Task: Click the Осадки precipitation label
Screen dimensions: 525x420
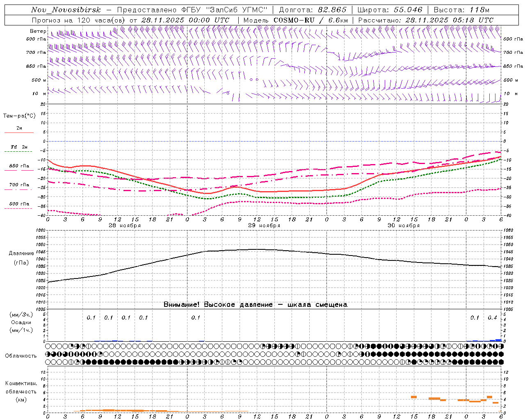Action: (x=21, y=322)
